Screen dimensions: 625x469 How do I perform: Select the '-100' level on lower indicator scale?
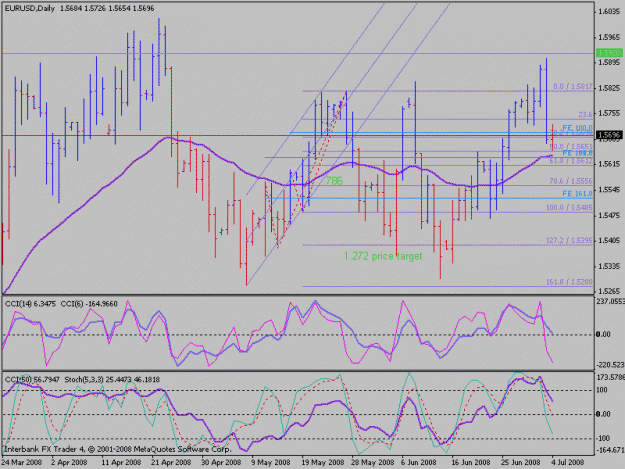pos(603,438)
